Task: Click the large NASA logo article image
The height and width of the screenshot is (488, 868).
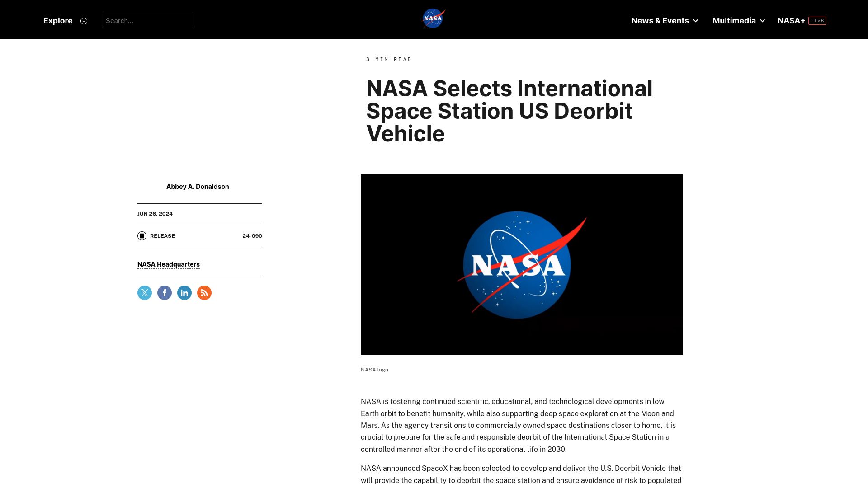Action: 522,265
